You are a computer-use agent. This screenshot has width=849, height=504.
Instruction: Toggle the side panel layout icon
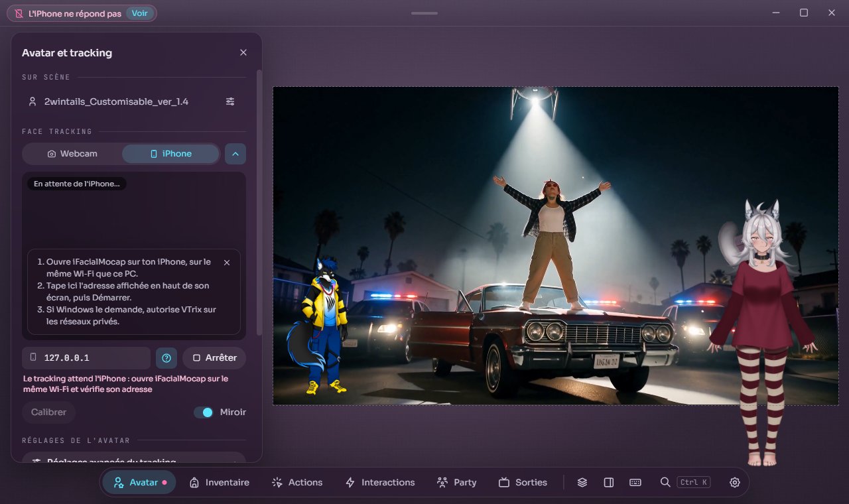[609, 482]
